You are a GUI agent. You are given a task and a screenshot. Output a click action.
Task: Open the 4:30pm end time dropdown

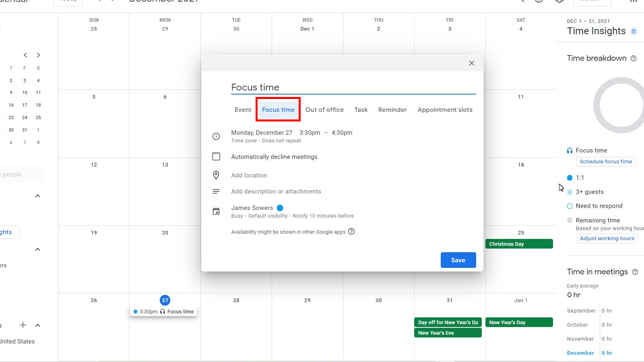pyautogui.click(x=342, y=133)
